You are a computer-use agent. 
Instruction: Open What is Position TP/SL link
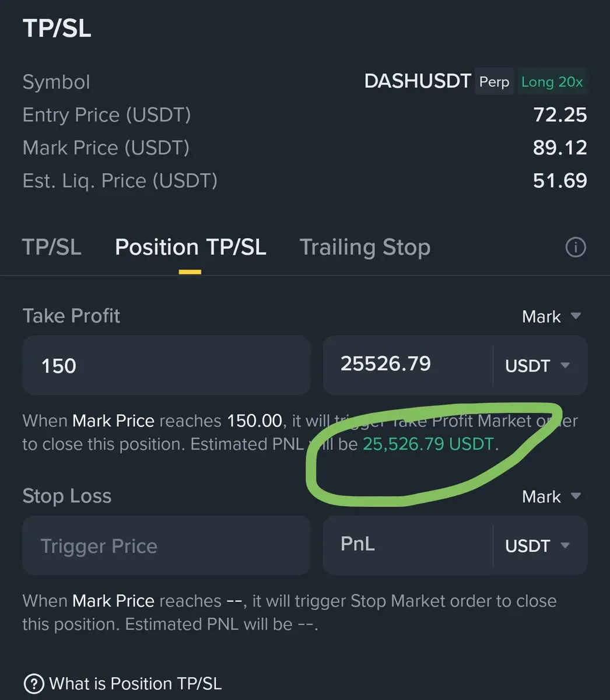click(135, 683)
